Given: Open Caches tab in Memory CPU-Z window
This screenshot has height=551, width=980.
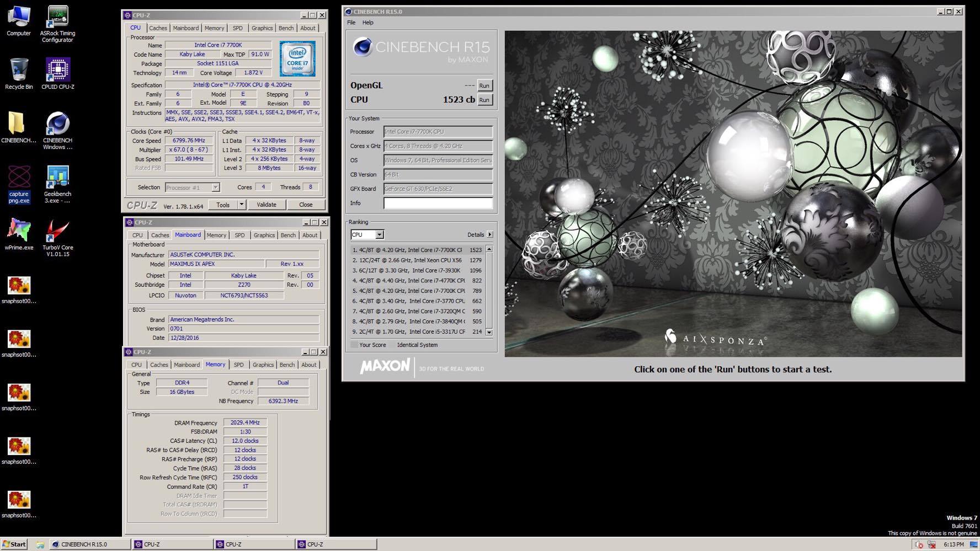Looking at the screenshot, I should pos(159,365).
